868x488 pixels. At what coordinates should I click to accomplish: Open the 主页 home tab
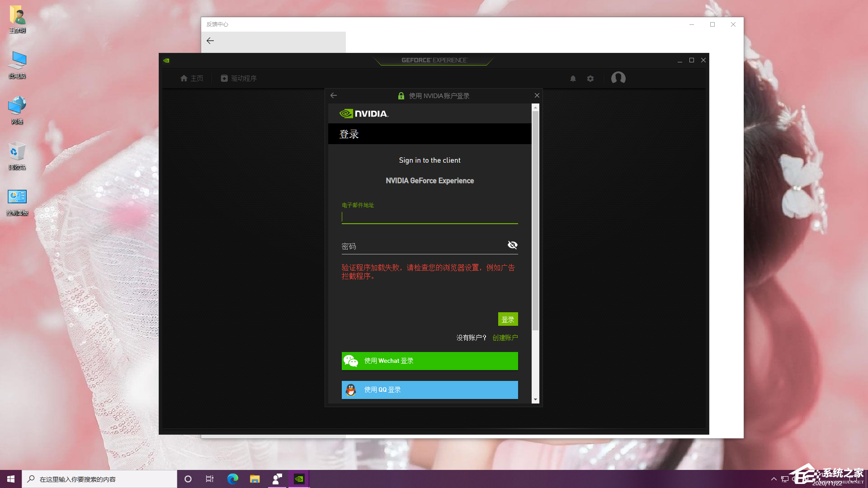click(x=192, y=78)
